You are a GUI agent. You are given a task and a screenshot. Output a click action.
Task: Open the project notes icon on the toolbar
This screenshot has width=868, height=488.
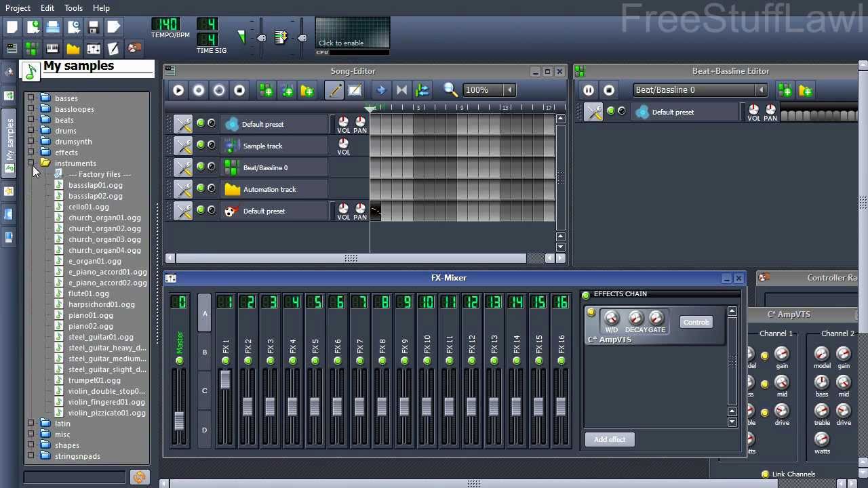[113, 47]
